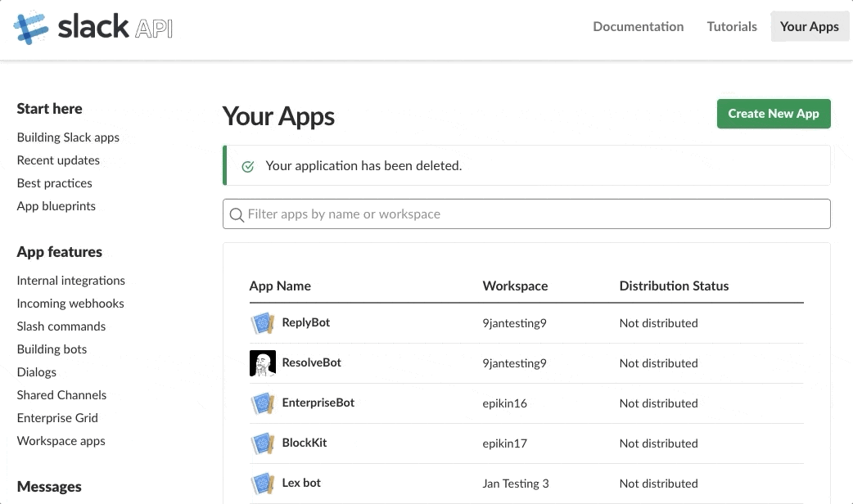
Task: Click the Lex bot app icon
Action: point(262,483)
